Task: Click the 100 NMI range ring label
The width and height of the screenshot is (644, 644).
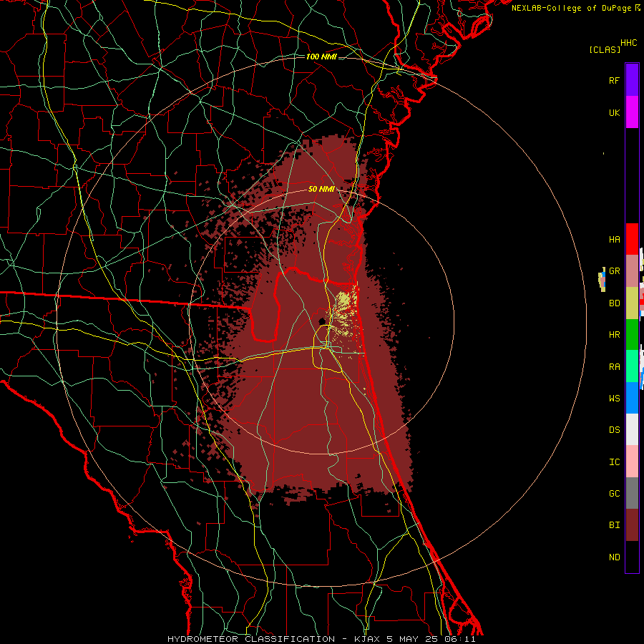Action: pos(321,57)
